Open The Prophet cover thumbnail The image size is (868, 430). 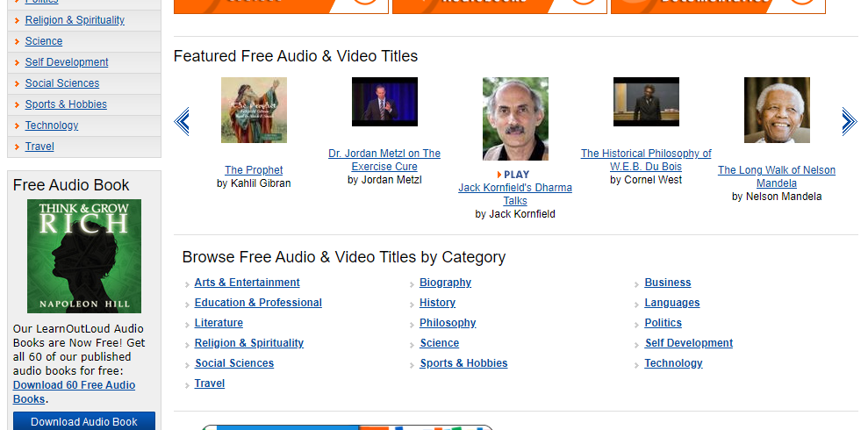point(255,110)
